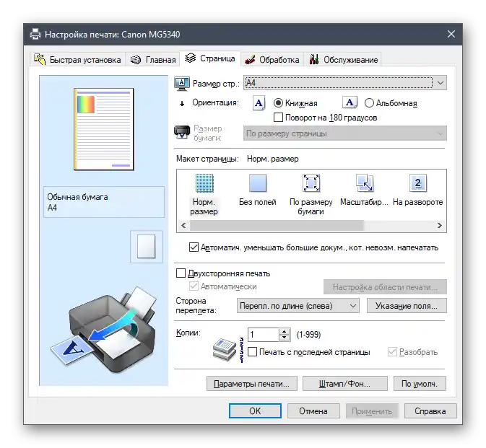Click the Указание поля... button

point(407,306)
